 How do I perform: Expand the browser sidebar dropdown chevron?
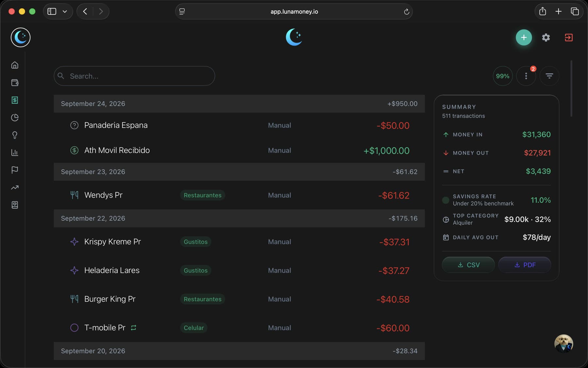coord(65,11)
